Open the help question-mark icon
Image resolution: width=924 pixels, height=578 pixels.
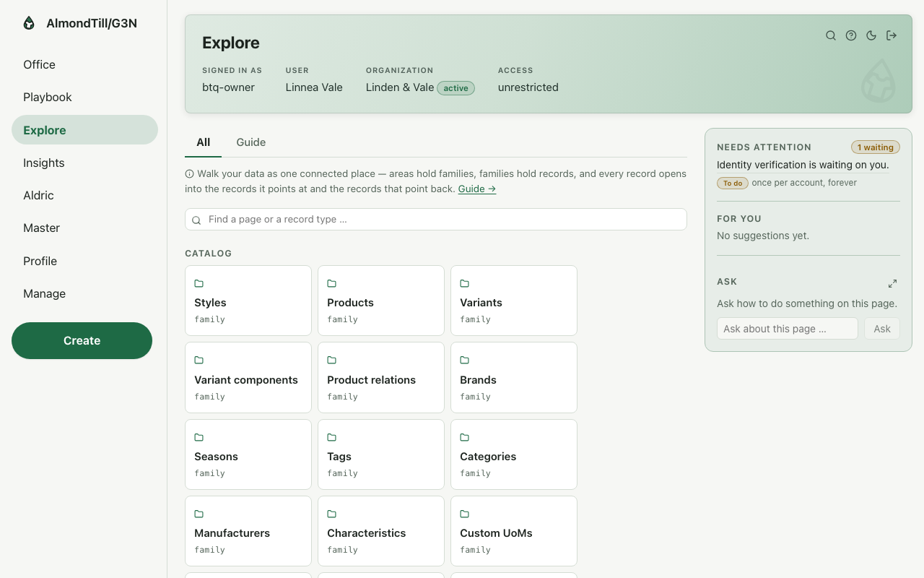(x=851, y=35)
